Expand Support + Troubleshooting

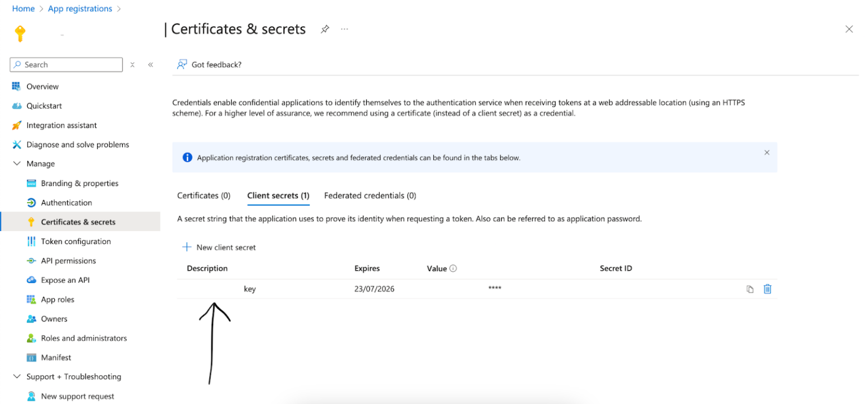point(16,376)
